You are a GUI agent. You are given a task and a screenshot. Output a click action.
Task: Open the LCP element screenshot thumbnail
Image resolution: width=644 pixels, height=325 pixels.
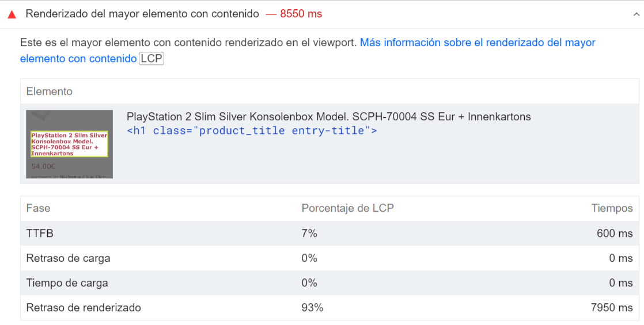69,144
